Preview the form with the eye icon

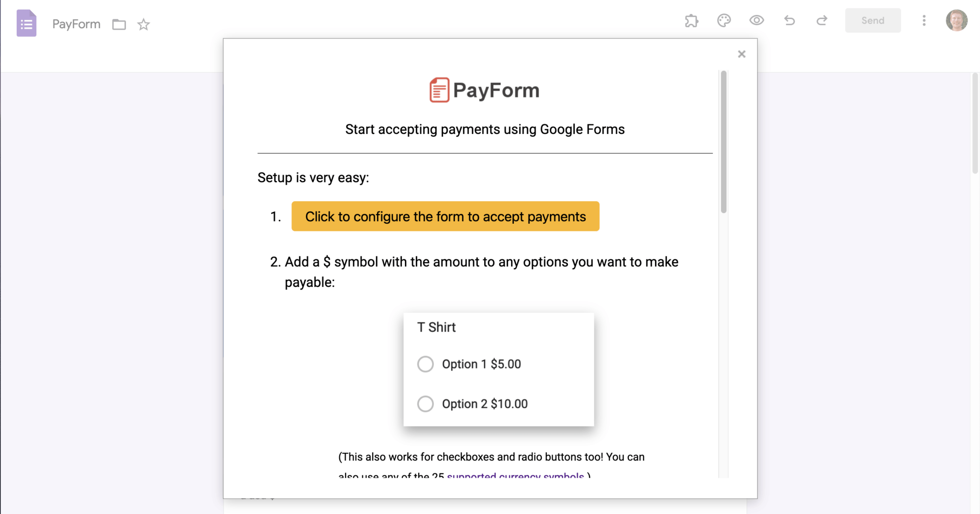point(757,21)
